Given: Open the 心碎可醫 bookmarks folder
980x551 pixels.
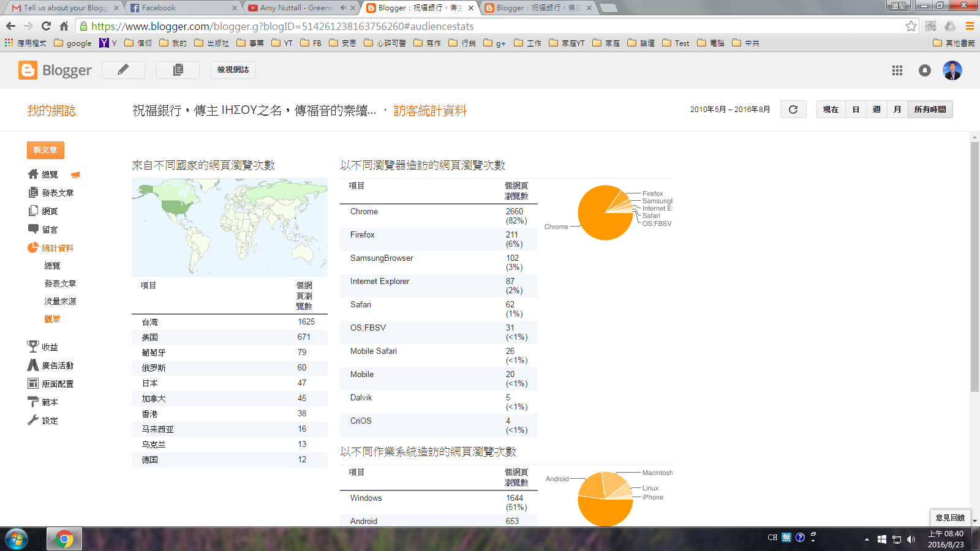Looking at the screenshot, I should (385, 43).
